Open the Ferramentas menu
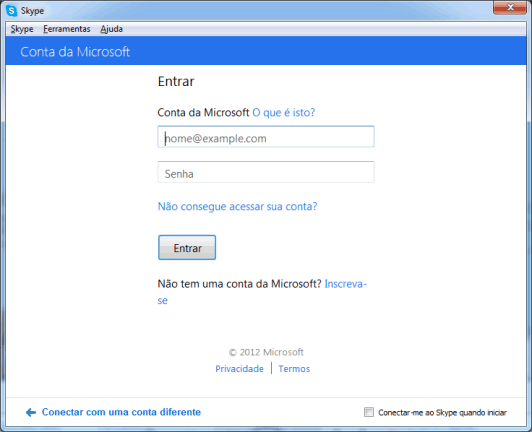Screen dimensions: 532x432 67,29
